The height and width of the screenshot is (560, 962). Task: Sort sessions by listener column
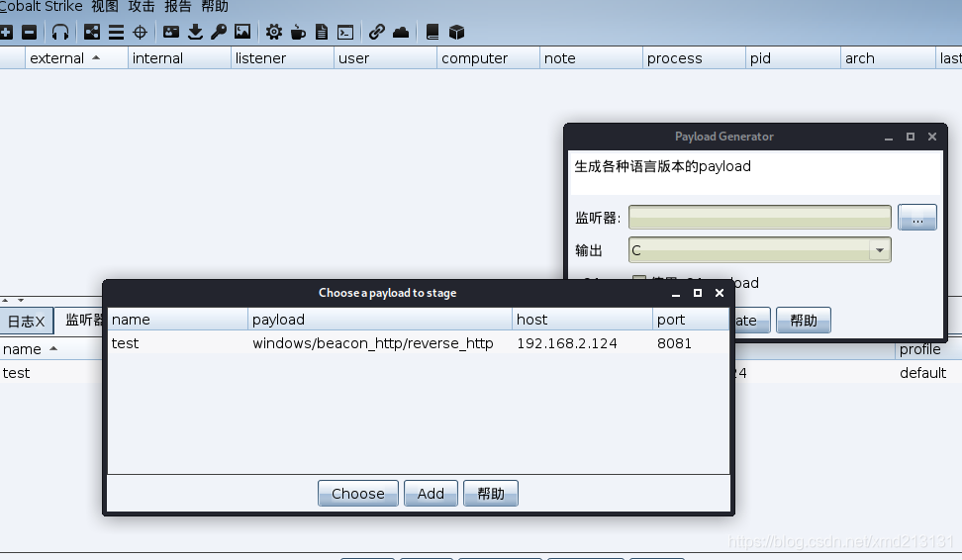tap(282, 58)
